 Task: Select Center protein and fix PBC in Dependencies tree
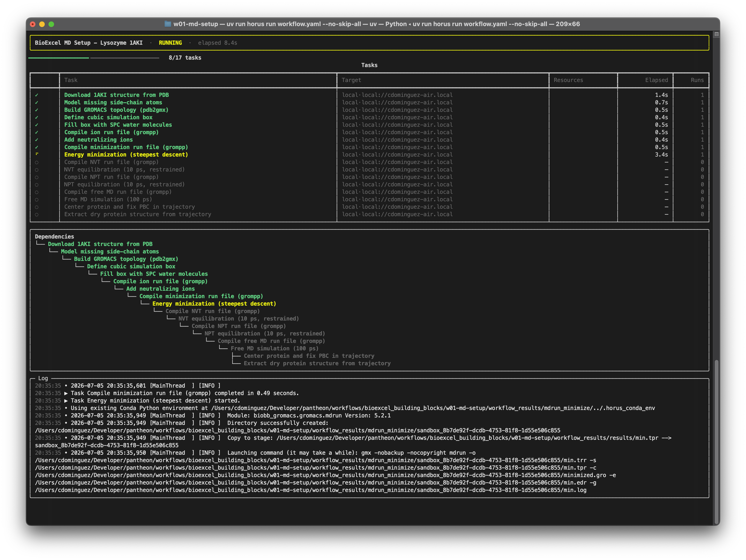[309, 355]
